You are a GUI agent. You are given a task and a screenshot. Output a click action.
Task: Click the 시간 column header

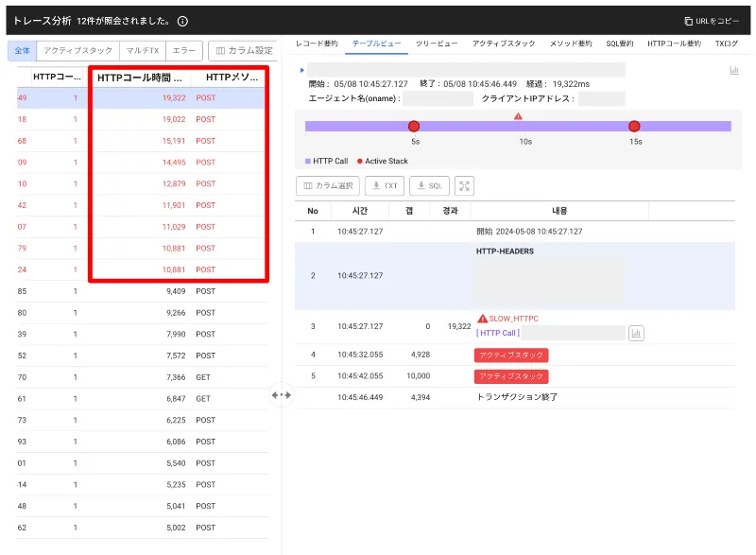[x=360, y=211]
